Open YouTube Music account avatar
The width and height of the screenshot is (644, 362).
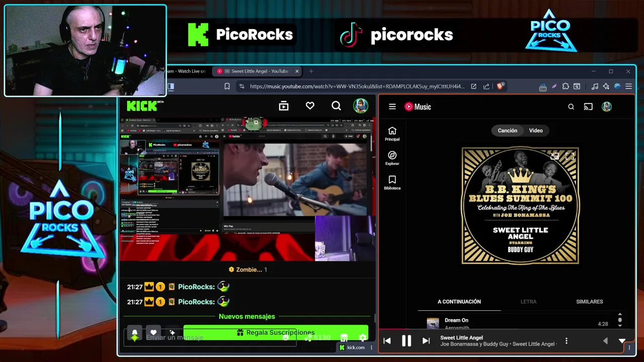607,107
